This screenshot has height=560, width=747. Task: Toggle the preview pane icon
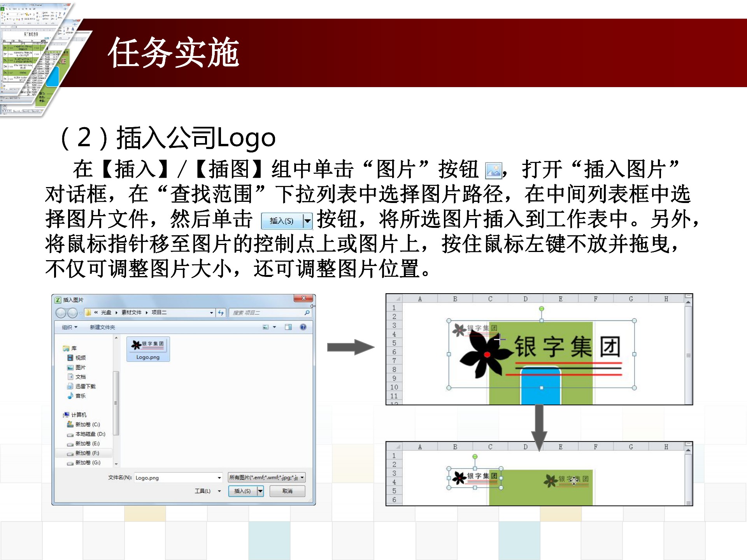point(288,327)
